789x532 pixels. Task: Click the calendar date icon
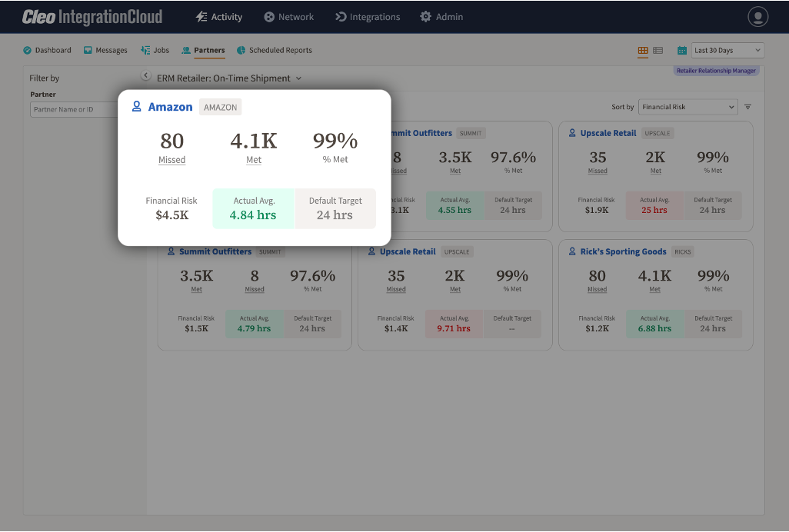coord(682,50)
